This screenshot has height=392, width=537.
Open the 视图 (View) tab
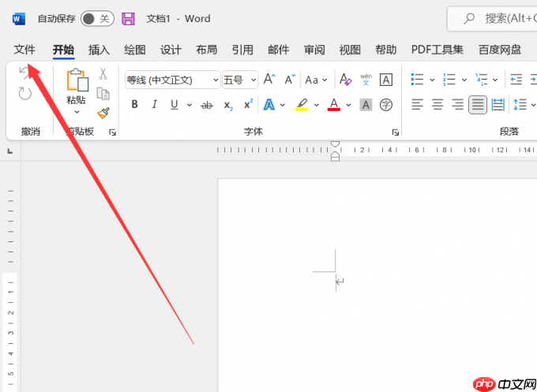[350, 50]
